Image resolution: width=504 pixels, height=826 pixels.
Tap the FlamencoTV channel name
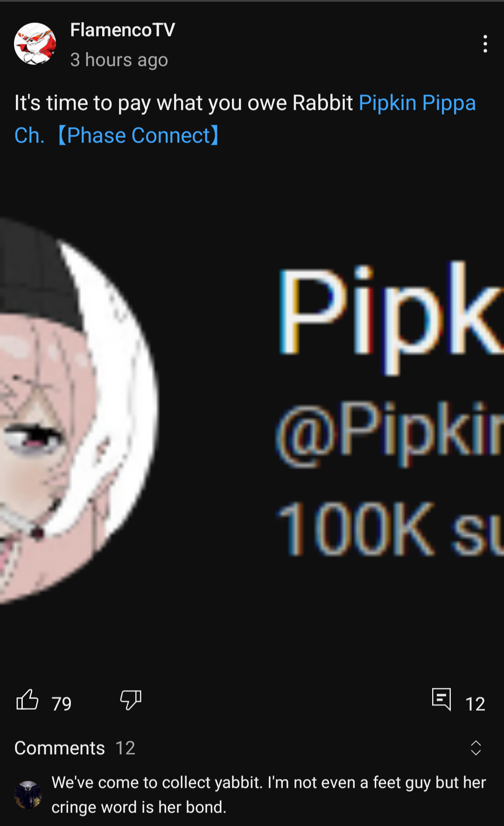coord(123,30)
